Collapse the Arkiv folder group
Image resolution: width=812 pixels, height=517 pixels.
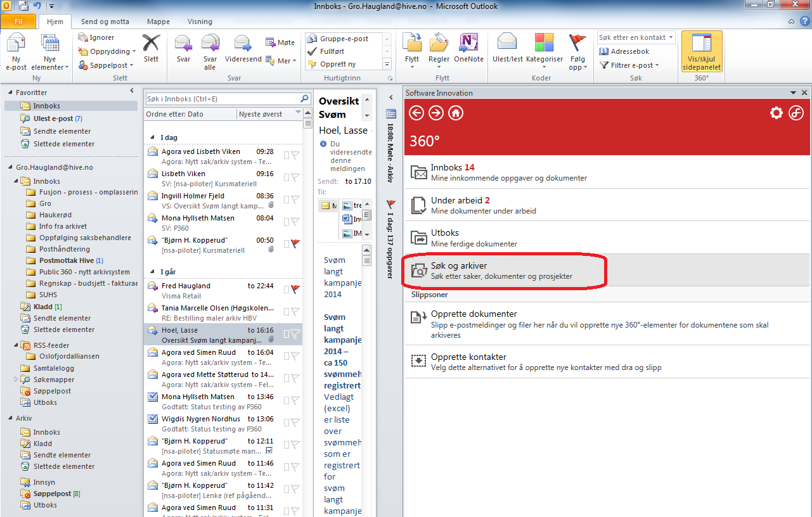9,419
